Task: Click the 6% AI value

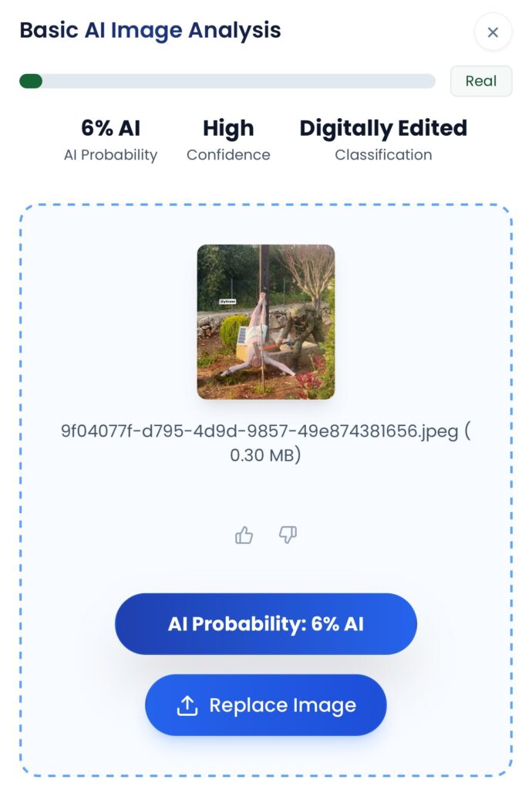Action: 111,128
